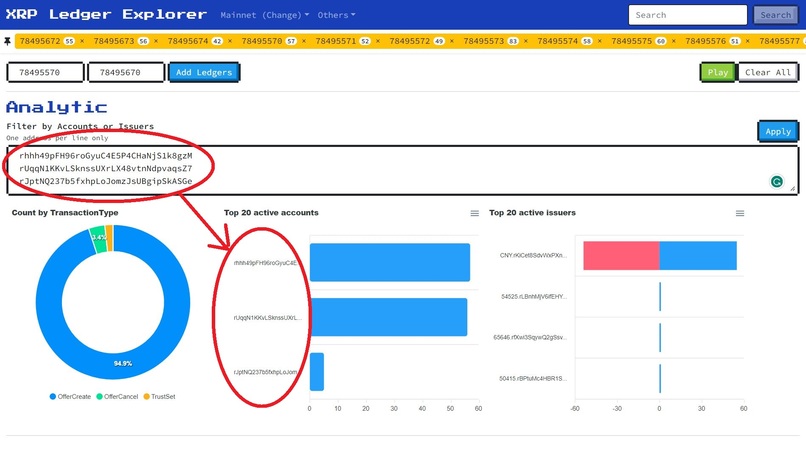806x457 pixels.
Task: Open Top 20 active accounts chart menu
Action: tap(474, 213)
